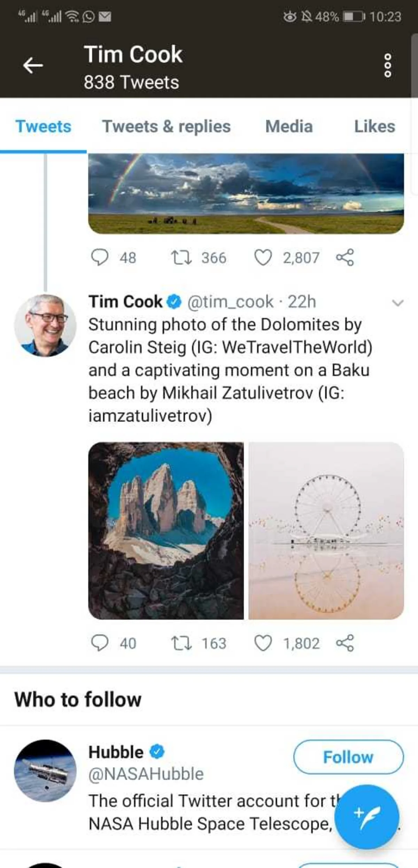Expand the tweet options chevron
418x868 pixels.
(397, 303)
